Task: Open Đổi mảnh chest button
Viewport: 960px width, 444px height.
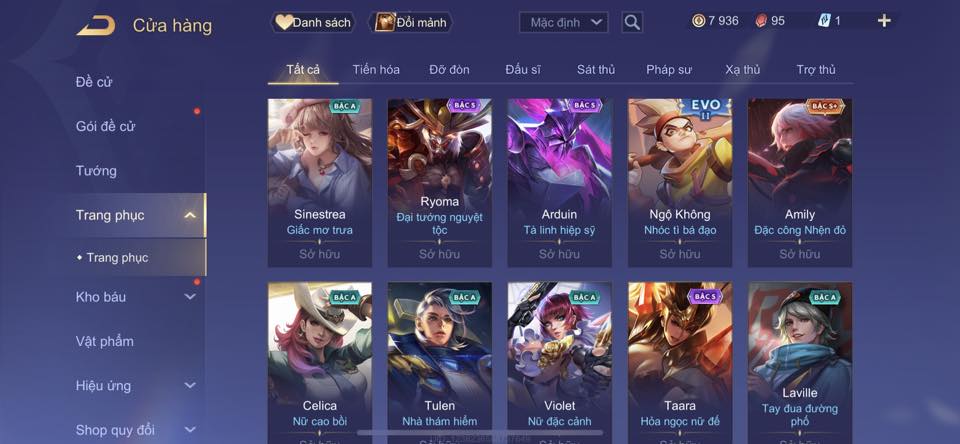Action: 411,23
